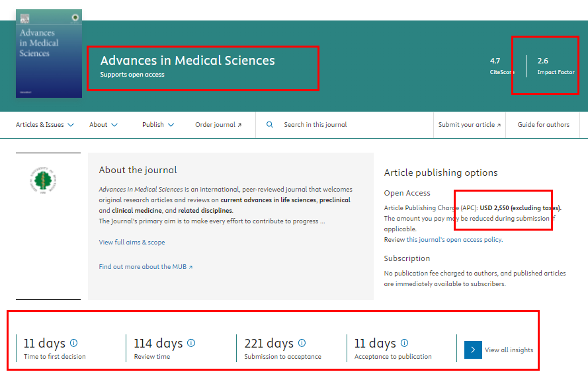Open Submit your article link
Image resolution: width=588 pixels, height=374 pixels.
tap(470, 125)
